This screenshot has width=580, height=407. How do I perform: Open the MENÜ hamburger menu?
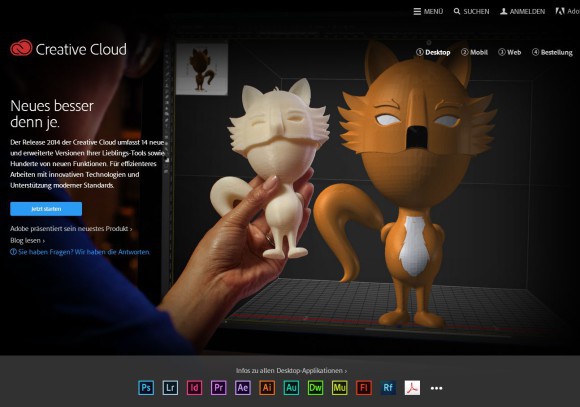[428, 11]
